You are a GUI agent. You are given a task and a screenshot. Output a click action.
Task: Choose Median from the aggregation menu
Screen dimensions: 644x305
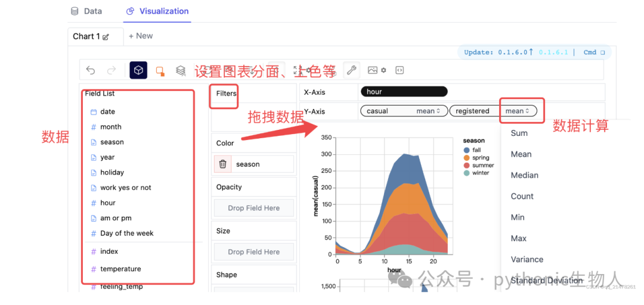click(x=525, y=175)
